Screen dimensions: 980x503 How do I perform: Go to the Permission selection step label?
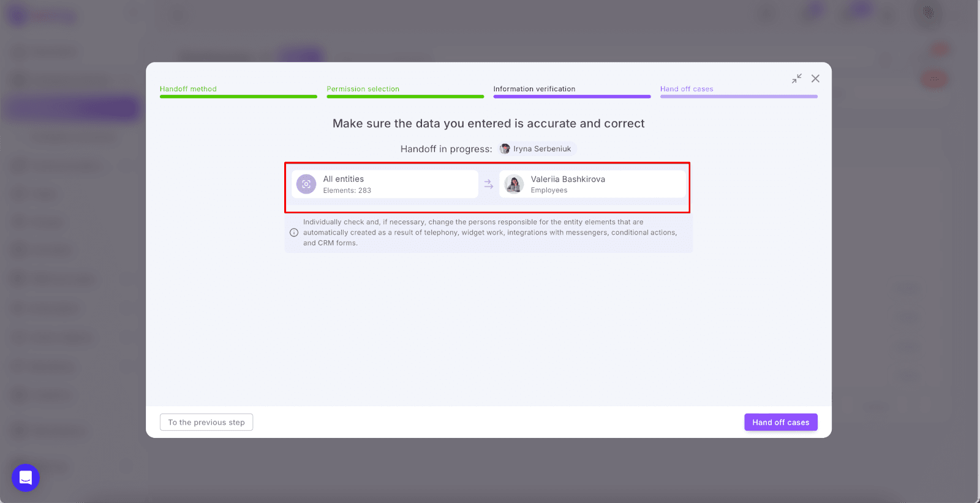[363, 89]
